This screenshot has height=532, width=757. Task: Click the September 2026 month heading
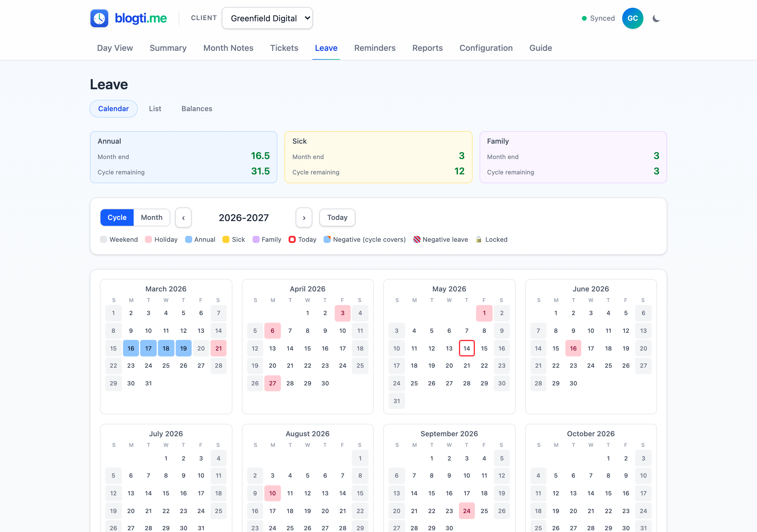[x=449, y=434]
